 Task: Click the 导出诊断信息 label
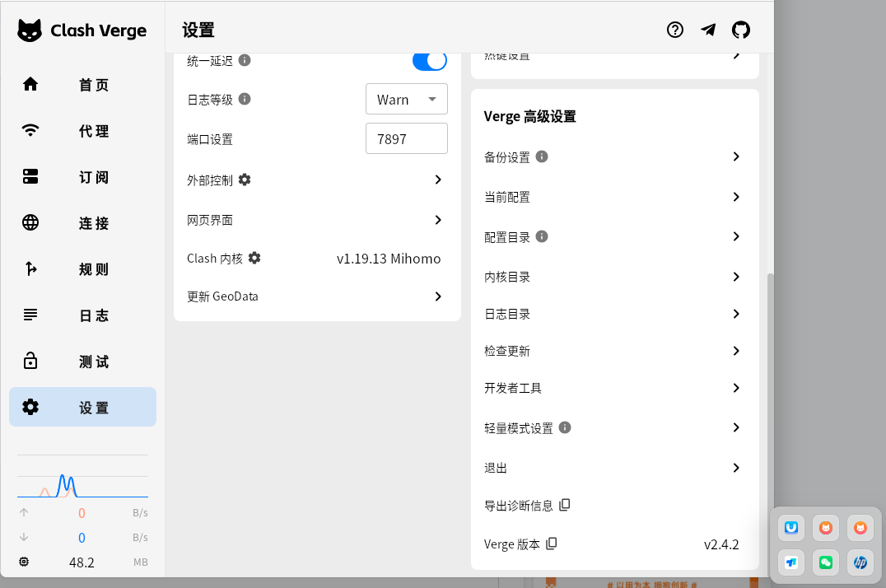pos(518,506)
